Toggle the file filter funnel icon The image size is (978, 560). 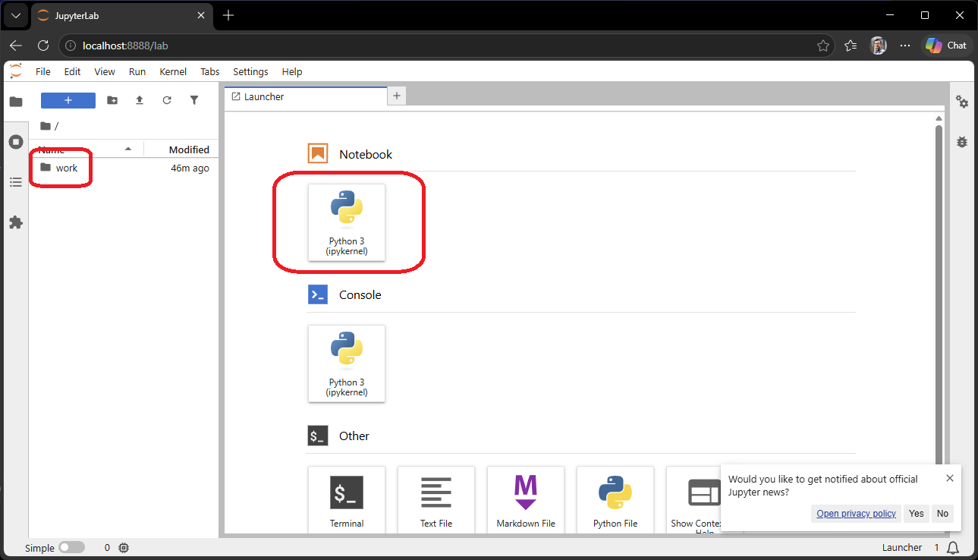coord(194,100)
